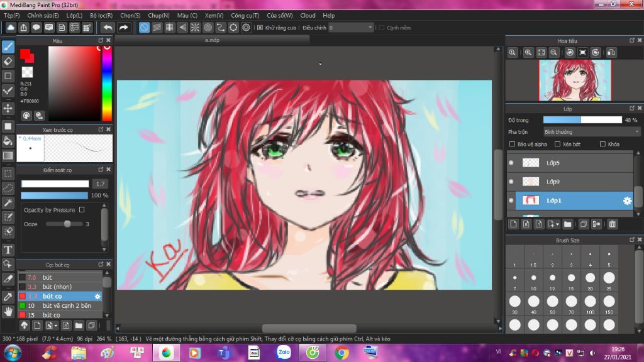Select the Lasso selection tool

[8, 189]
